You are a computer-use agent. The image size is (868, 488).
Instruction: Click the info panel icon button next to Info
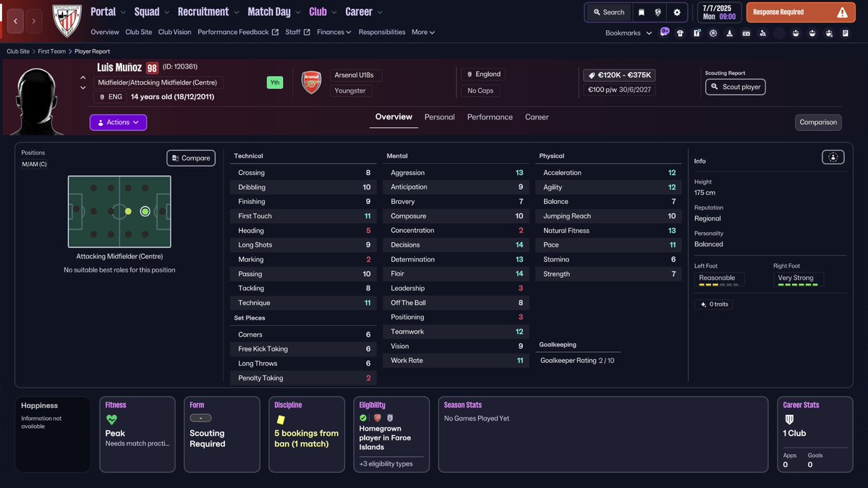pyautogui.click(x=833, y=157)
